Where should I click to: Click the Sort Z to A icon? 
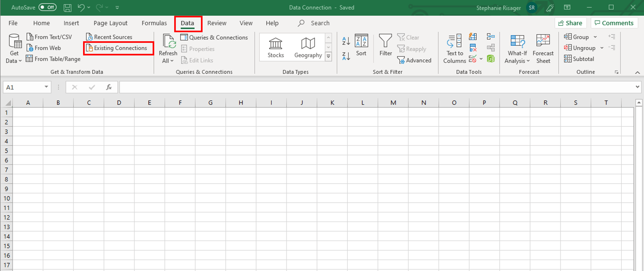pos(346,56)
